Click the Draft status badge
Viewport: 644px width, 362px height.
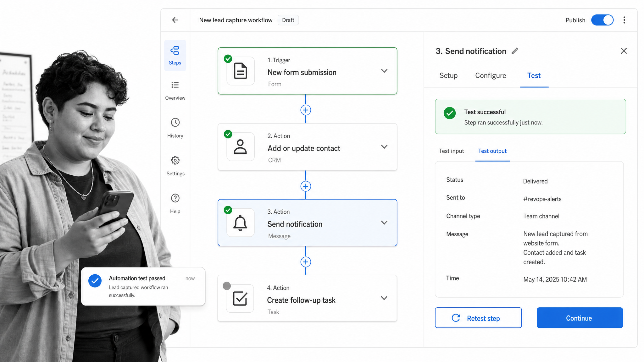[288, 20]
